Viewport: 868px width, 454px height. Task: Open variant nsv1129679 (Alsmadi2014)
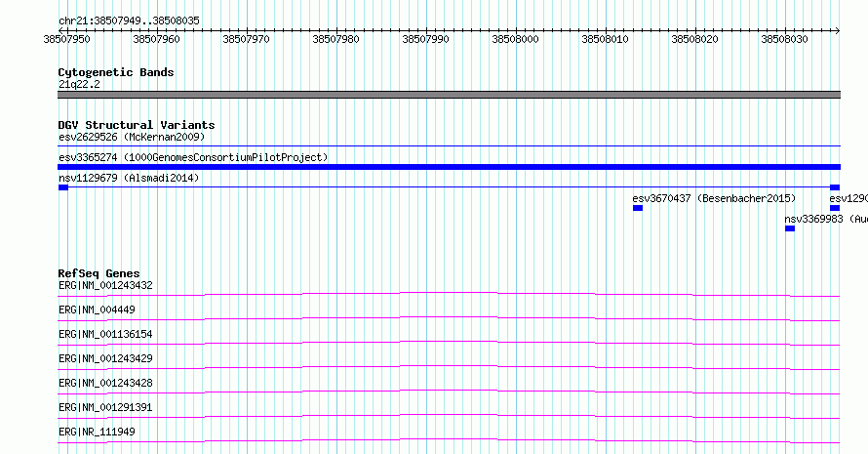coord(129,178)
